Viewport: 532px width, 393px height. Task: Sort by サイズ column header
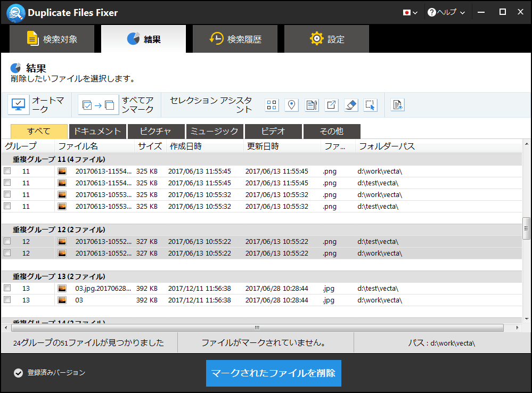point(150,146)
